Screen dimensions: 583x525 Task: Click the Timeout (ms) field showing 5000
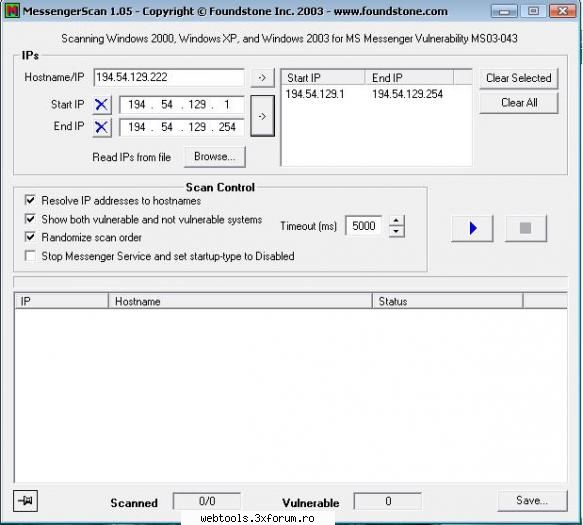364,226
